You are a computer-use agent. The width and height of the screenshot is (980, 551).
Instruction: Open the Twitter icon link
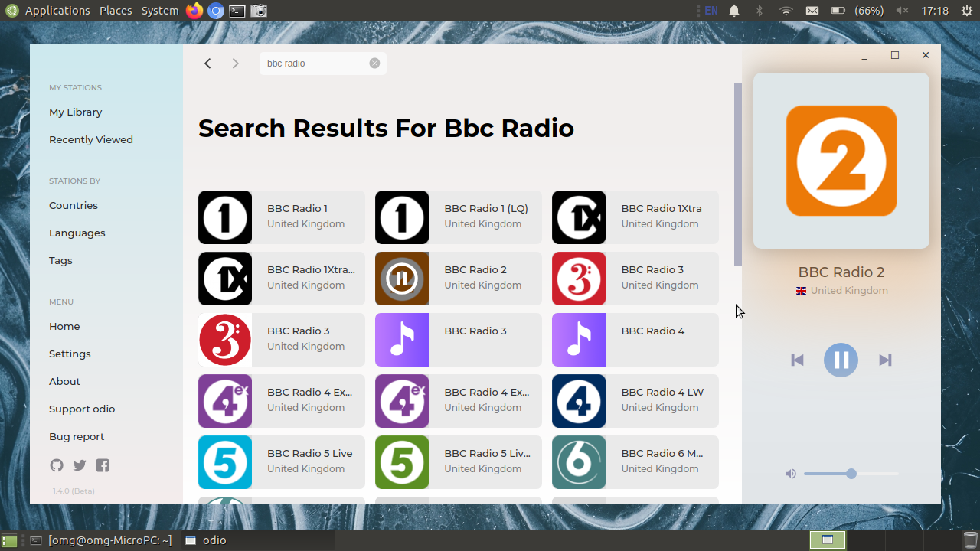tap(80, 465)
